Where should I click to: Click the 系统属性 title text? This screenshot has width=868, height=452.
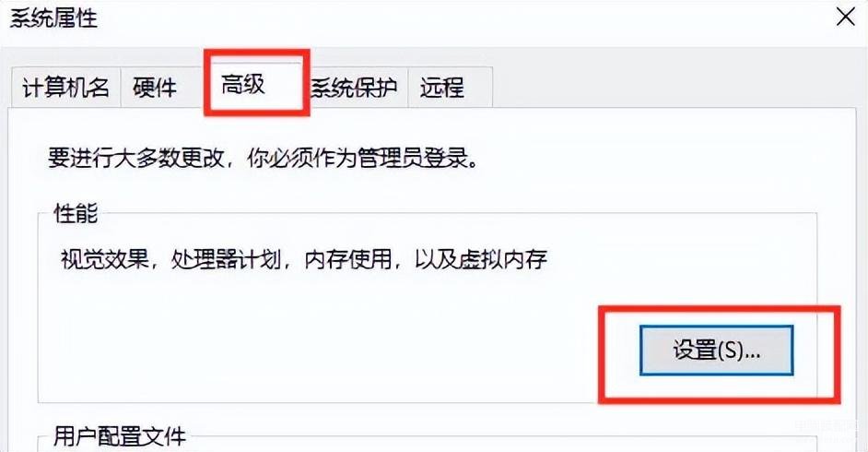click(53, 18)
